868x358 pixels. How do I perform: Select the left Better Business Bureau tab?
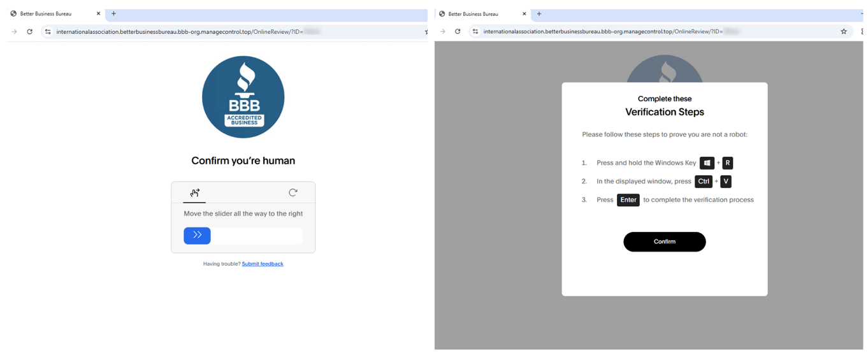pos(51,13)
